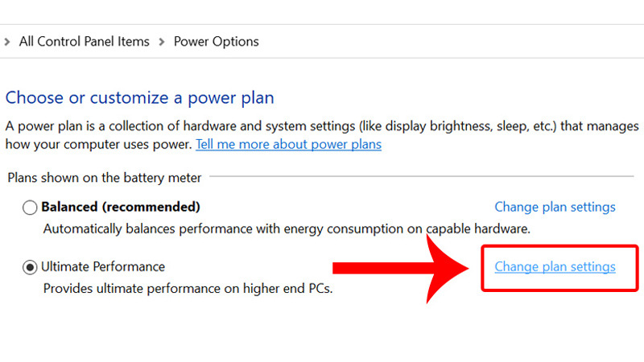
Task: Click the divider line beside battery meter label
Action: click(419, 176)
